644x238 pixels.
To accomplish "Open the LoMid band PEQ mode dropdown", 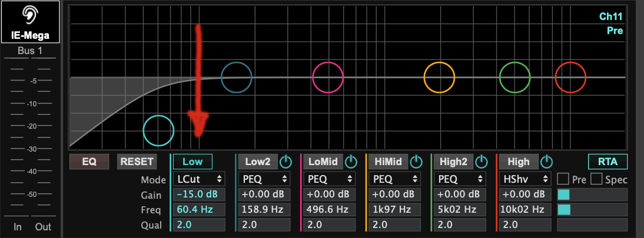I will click(x=330, y=179).
